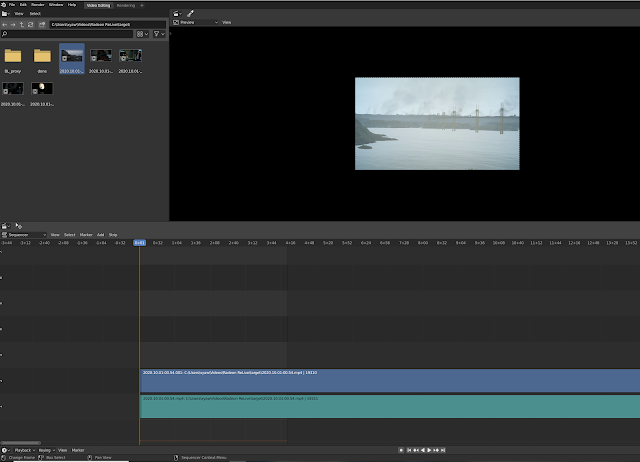Open the timeline View menu
The image size is (640, 462).
pyautogui.click(x=62, y=450)
